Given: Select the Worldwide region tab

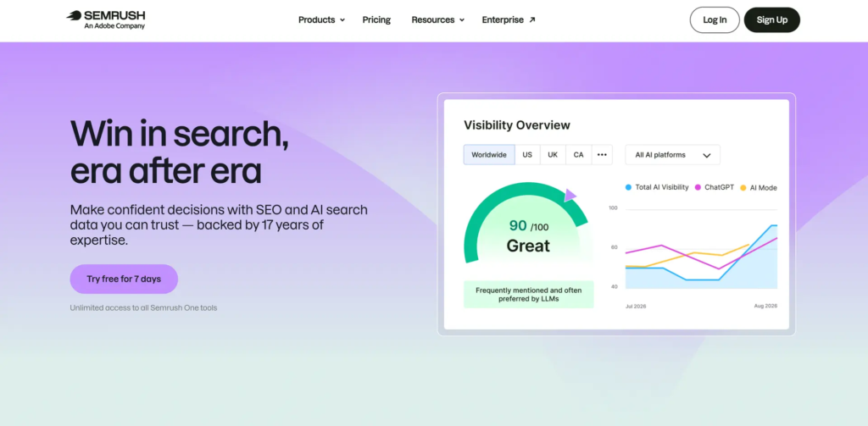Looking at the screenshot, I should click(x=489, y=155).
